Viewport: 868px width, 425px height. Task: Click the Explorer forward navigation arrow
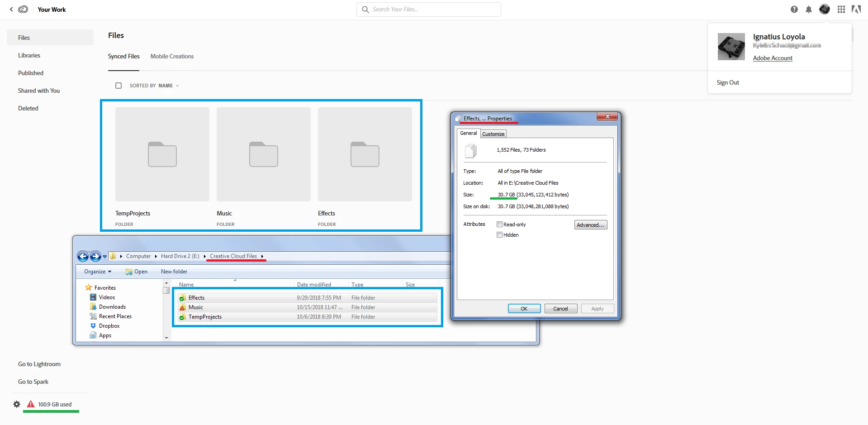pos(95,257)
